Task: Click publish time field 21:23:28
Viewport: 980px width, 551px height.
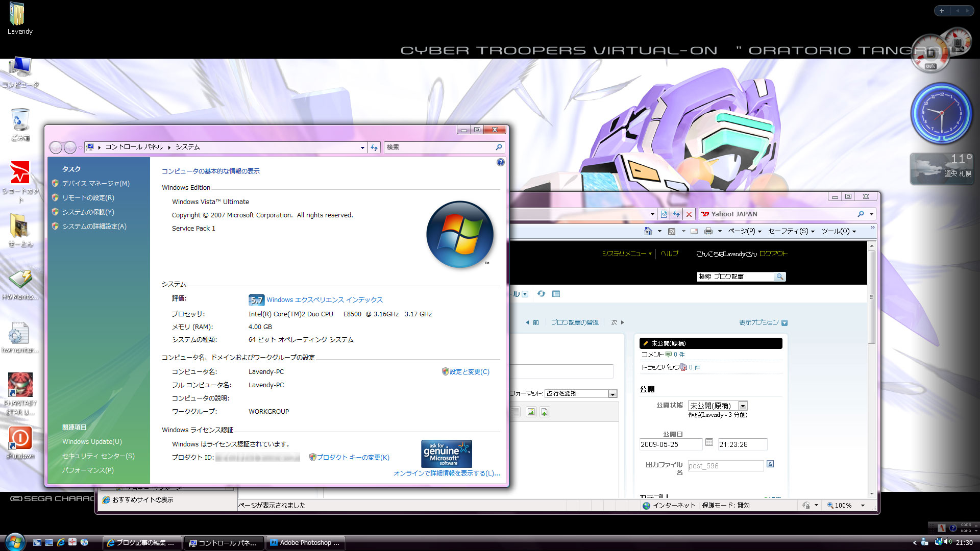Action: point(742,444)
